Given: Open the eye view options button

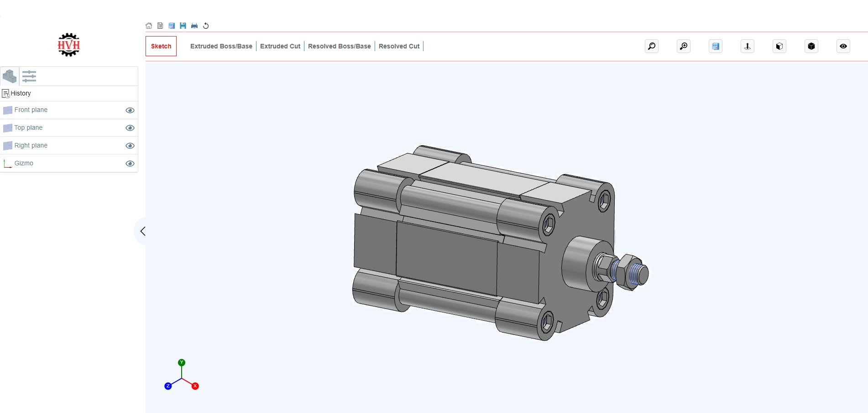Looking at the screenshot, I should (x=843, y=46).
